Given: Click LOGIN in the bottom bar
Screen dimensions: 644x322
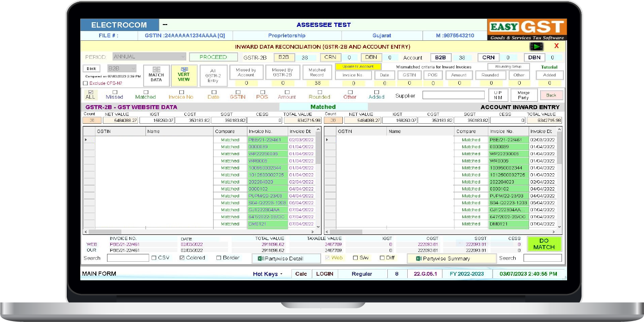Looking at the screenshot, I should coord(325,274).
